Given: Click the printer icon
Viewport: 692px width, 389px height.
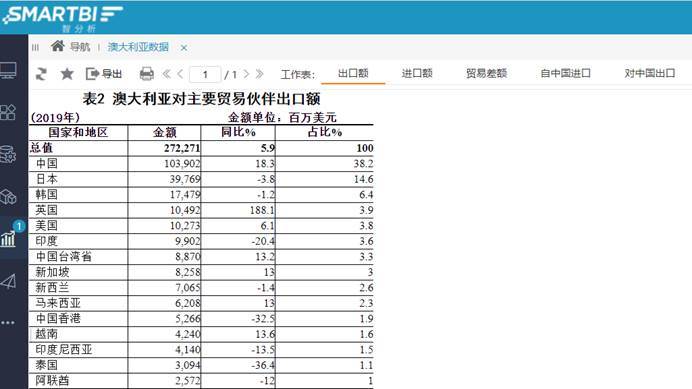Looking at the screenshot, I should point(147,74).
